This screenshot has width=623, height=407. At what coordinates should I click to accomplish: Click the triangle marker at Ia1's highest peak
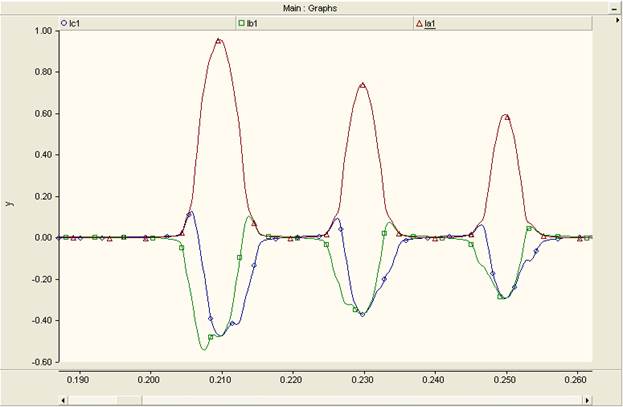[x=219, y=41]
